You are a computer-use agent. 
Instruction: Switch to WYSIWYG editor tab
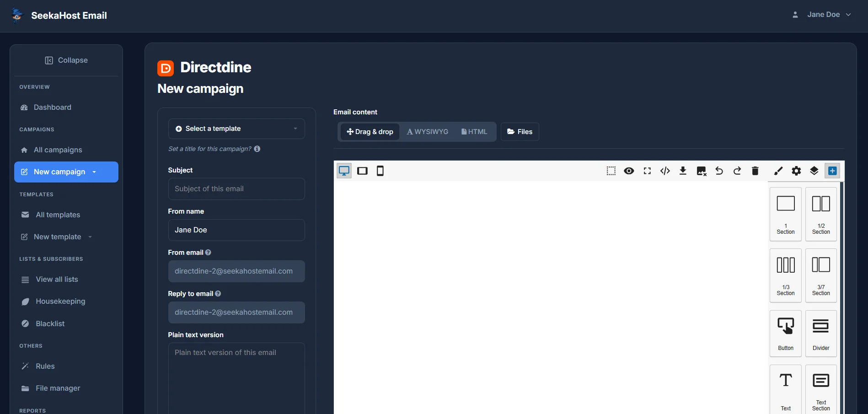click(428, 132)
